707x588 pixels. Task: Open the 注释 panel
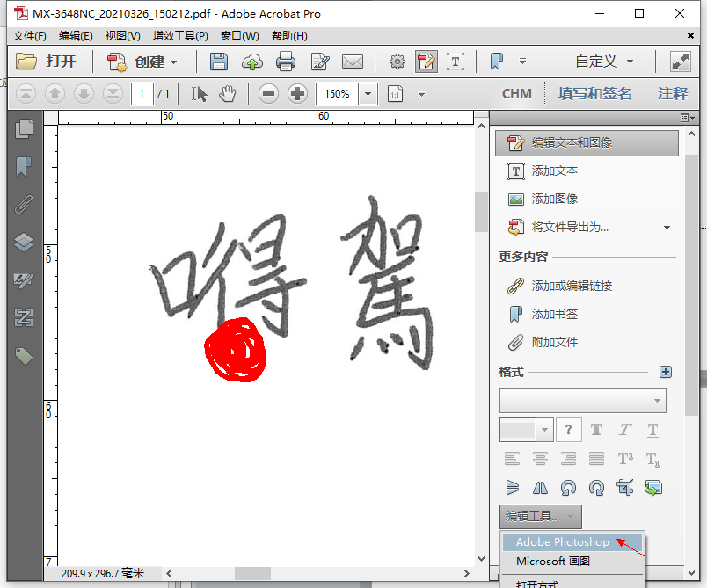(673, 94)
